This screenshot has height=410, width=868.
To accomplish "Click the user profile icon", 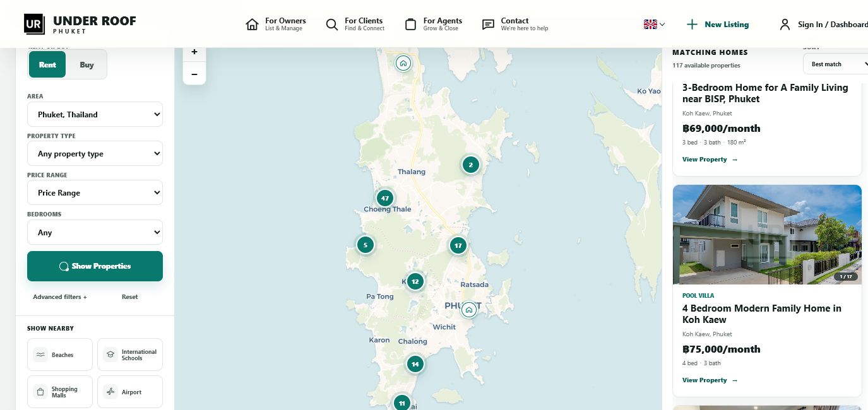I will coord(785,25).
